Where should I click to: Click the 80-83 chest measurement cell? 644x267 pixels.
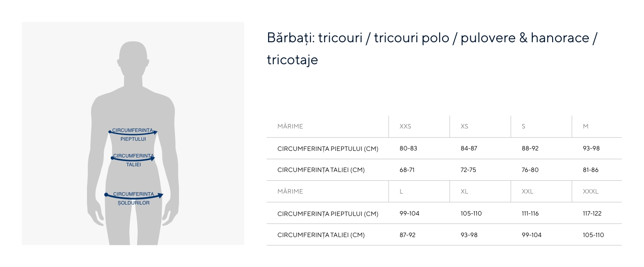point(408,149)
